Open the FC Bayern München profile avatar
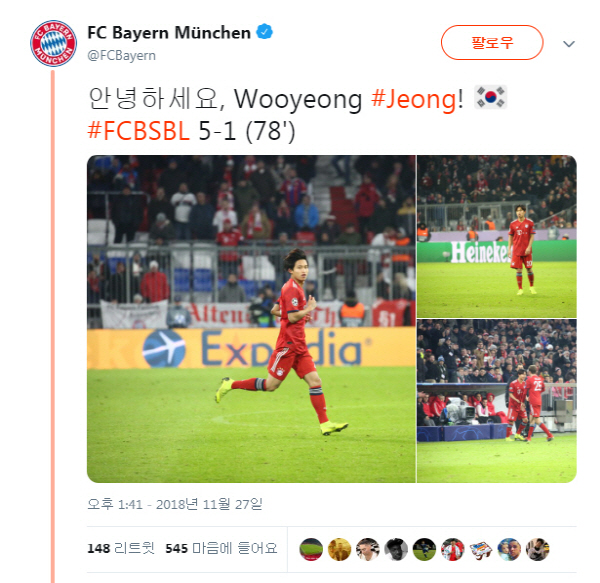 coord(54,43)
